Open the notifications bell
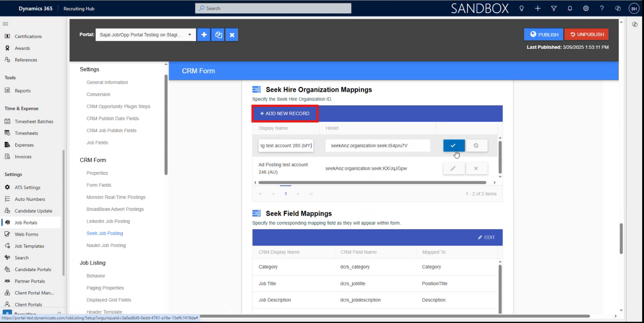 (x=570, y=8)
